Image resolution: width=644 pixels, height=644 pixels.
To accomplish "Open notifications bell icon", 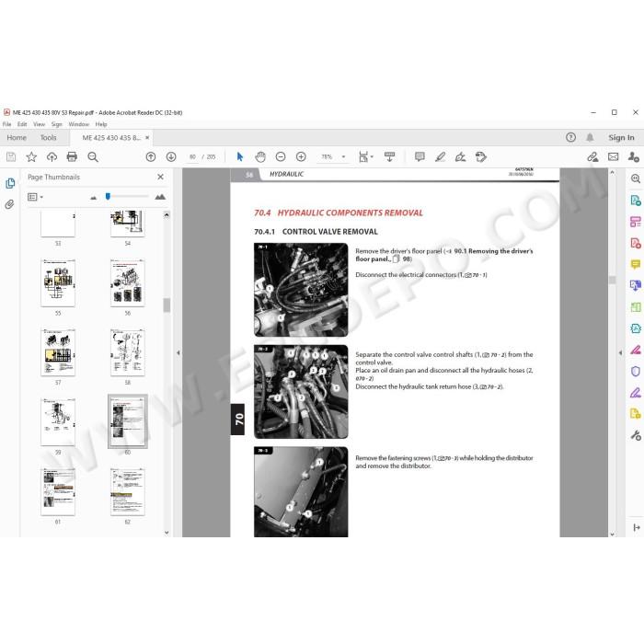I will pyautogui.click(x=590, y=138).
